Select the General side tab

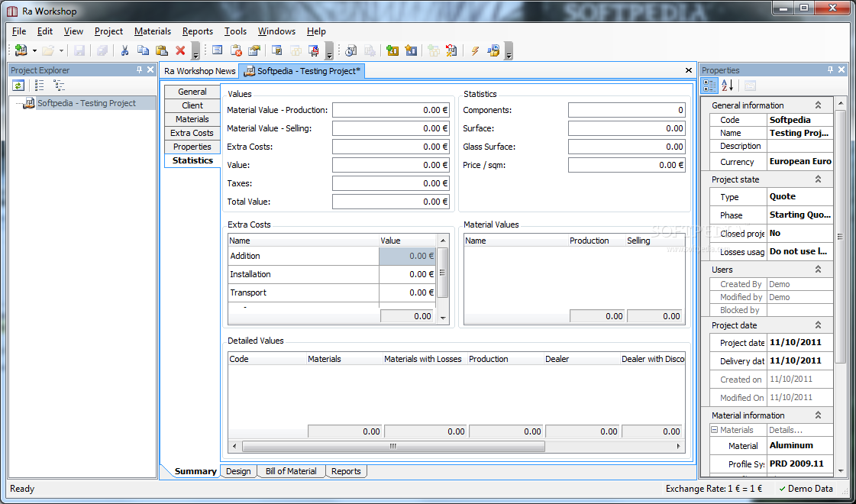click(x=192, y=92)
